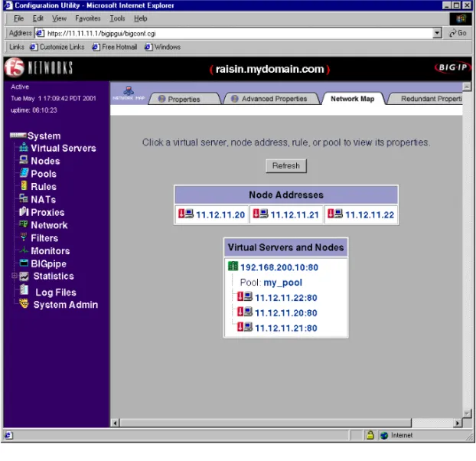The width and height of the screenshot is (476, 461).
Task: Open the Windows links shortcut
Action: click(x=163, y=47)
